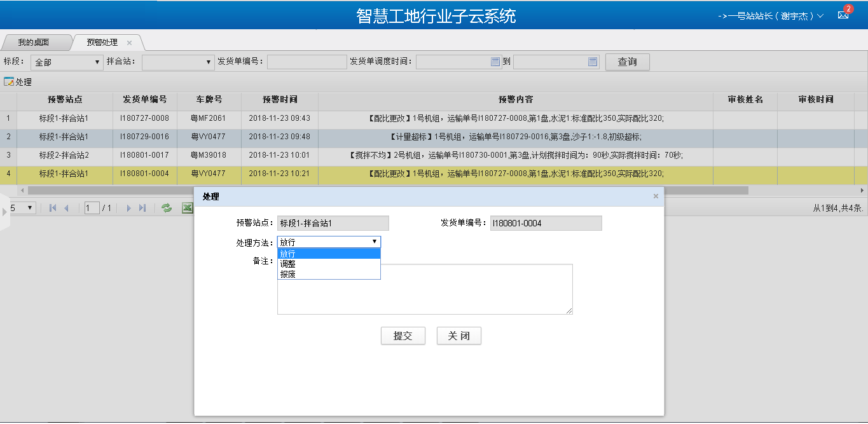Open calendar for end dispatch time
868x424 pixels.
(x=593, y=62)
